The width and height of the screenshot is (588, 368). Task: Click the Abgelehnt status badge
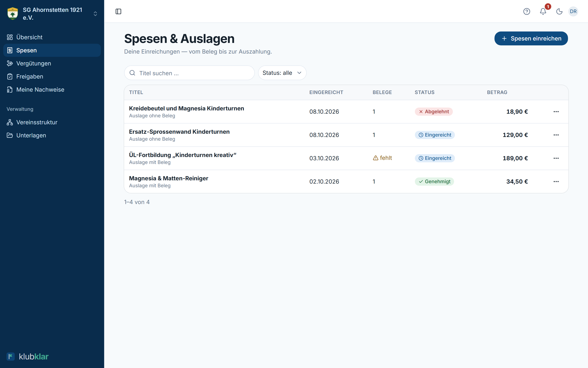(434, 112)
